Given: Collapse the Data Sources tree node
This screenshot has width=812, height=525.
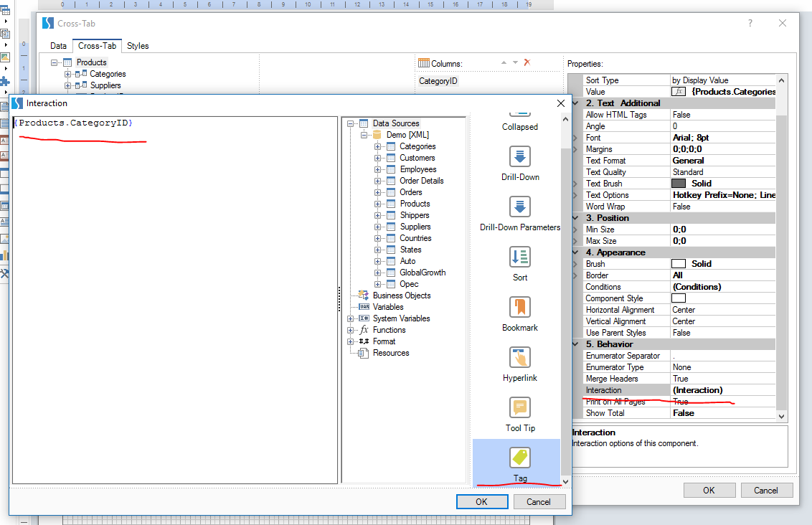Looking at the screenshot, I should point(351,124).
